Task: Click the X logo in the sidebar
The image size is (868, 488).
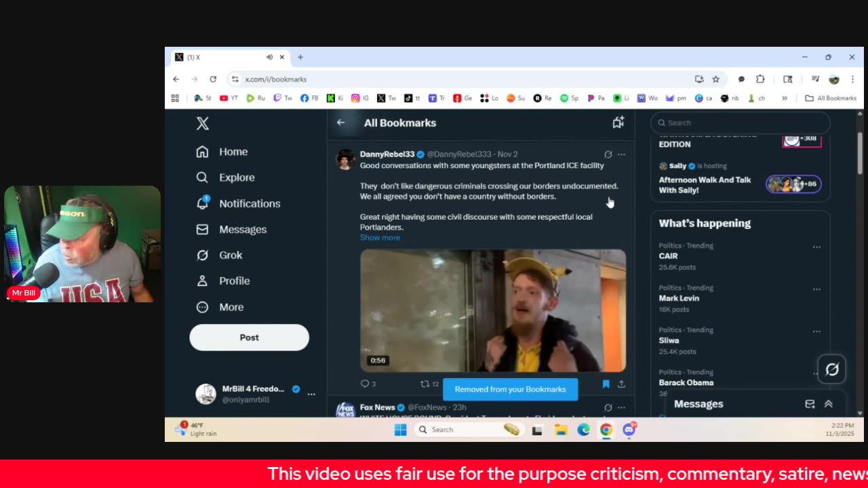Action: tap(202, 123)
